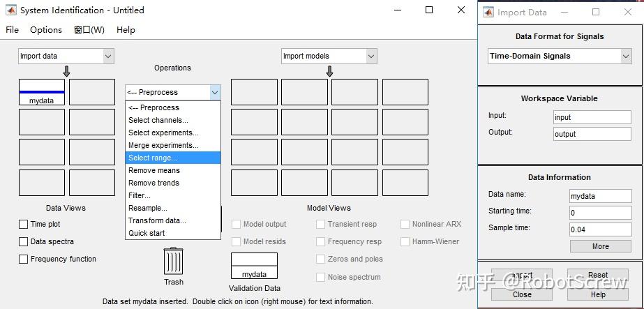Viewport: 644px width, 309px height.
Task: Tick the Model resids checkbox
Action: pyautogui.click(x=236, y=241)
